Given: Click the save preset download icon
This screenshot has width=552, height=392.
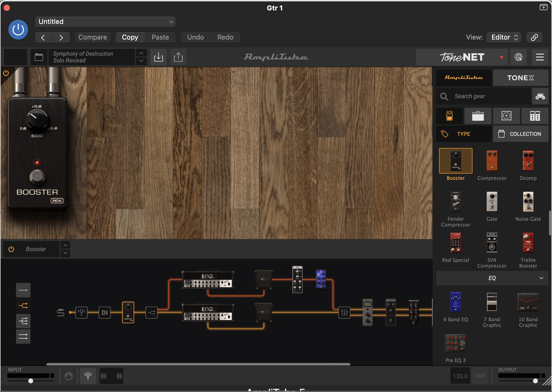Looking at the screenshot, I should tap(158, 57).
